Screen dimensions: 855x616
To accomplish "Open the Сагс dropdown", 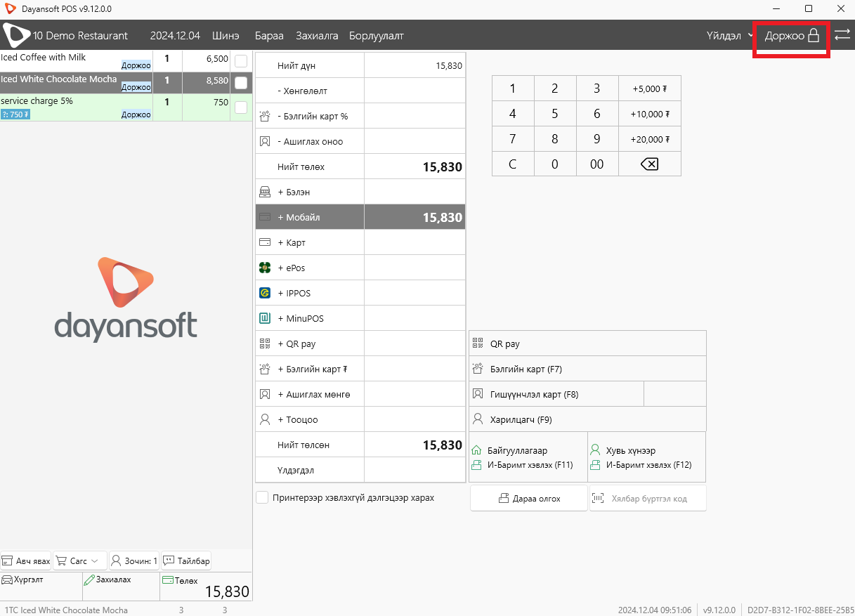I will pos(80,561).
